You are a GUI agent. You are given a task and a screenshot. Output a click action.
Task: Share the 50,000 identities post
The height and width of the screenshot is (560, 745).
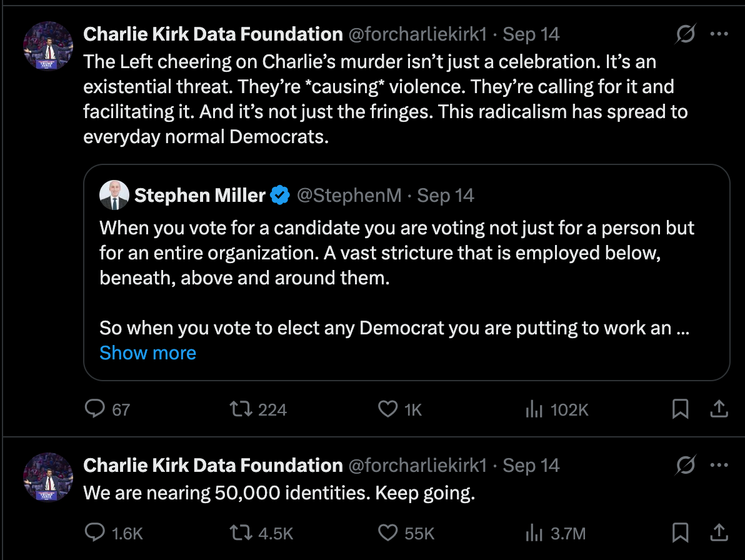click(x=719, y=532)
